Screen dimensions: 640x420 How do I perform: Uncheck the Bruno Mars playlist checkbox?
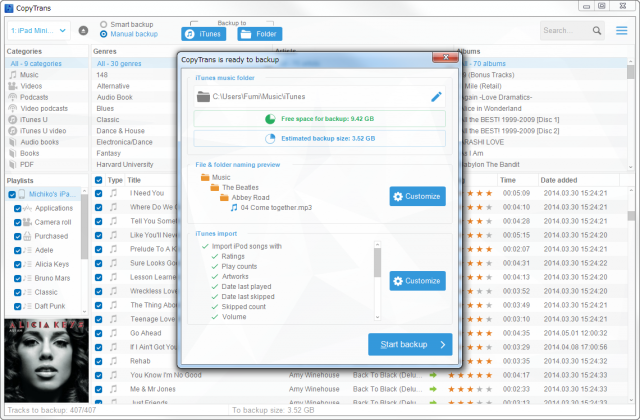[x=18, y=278]
